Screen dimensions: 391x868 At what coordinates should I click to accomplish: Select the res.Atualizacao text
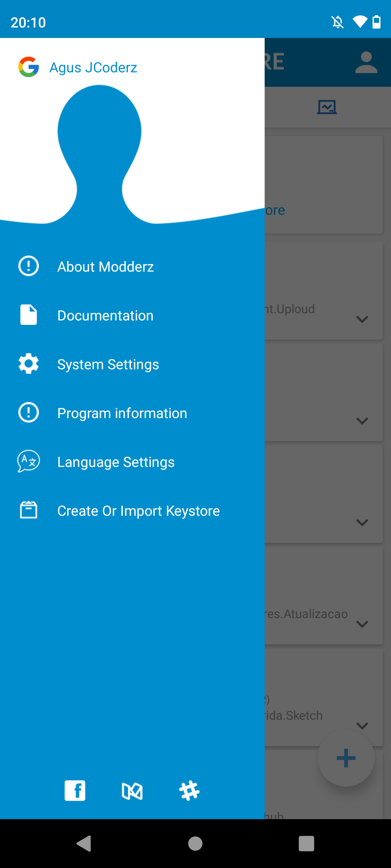tap(306, 614)
